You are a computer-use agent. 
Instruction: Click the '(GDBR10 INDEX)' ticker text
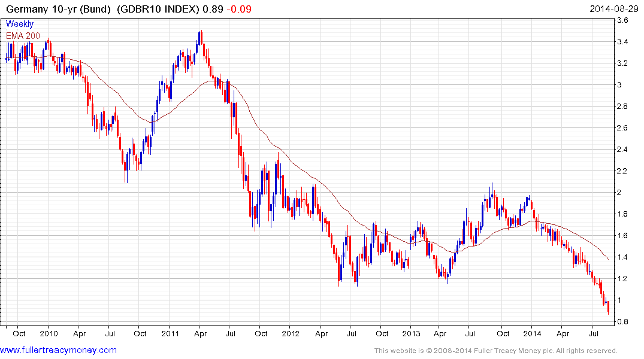(x=158, y=9)
